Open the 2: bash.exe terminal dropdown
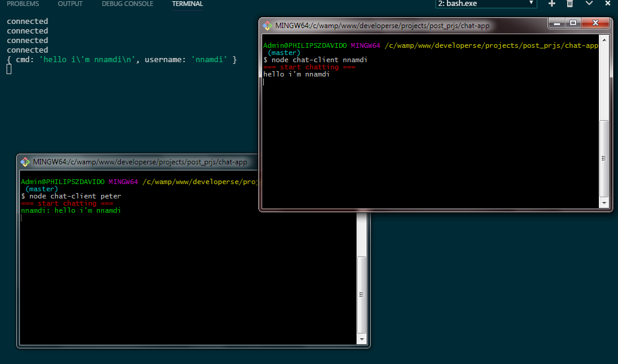Screen dimensions: 618x364 [483, 4]
